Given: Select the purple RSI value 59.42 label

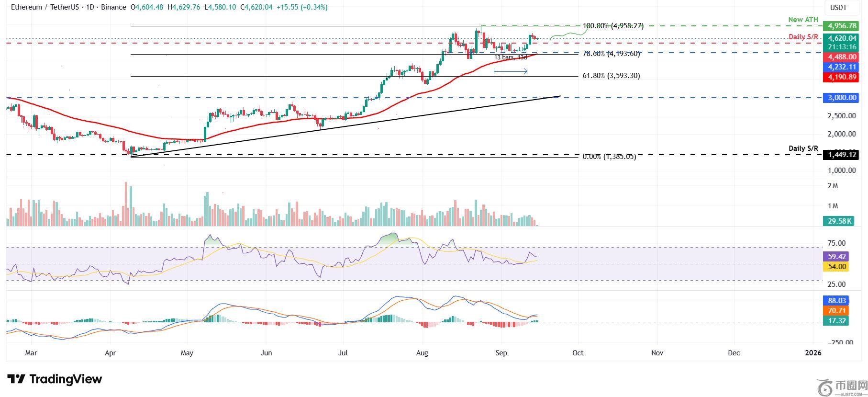Looking at the screenshot, I should click(835, 257).
